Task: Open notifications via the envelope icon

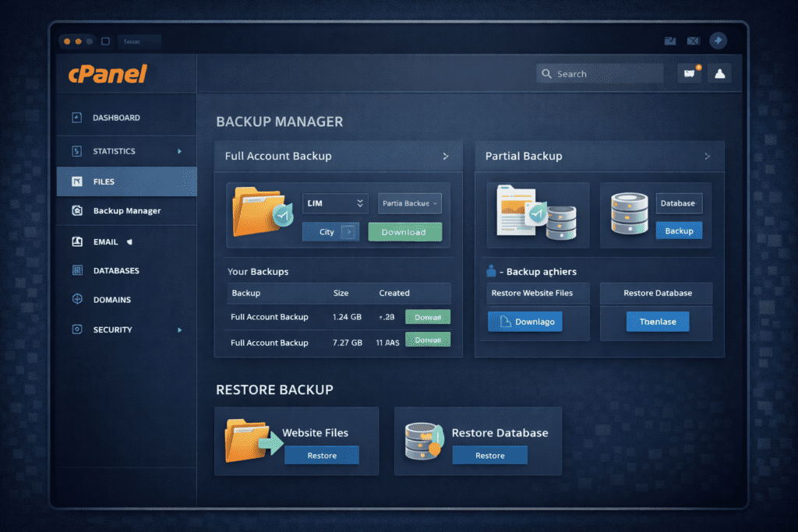Action: point(694,41)
